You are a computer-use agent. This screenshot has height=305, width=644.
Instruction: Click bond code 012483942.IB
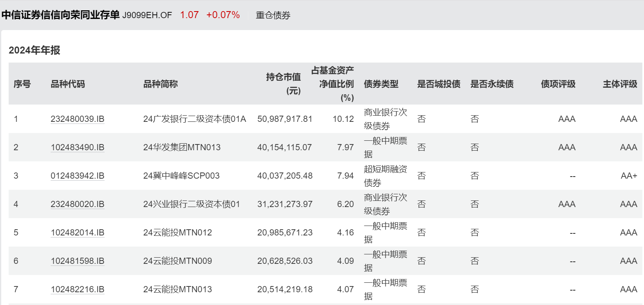coord(77,176)
